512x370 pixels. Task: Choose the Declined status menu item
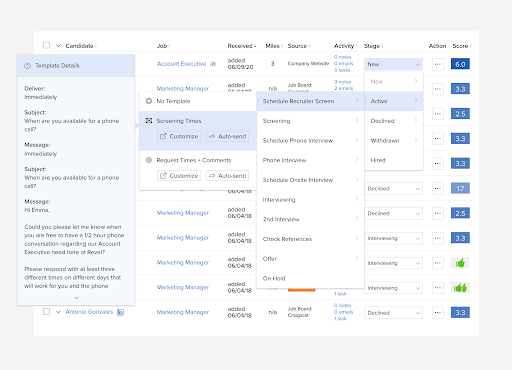pyautogui.click(x=394, y=121)
